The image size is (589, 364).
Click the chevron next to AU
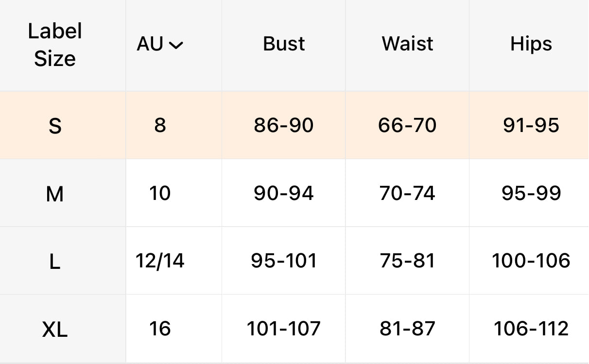tap(176, 46)
